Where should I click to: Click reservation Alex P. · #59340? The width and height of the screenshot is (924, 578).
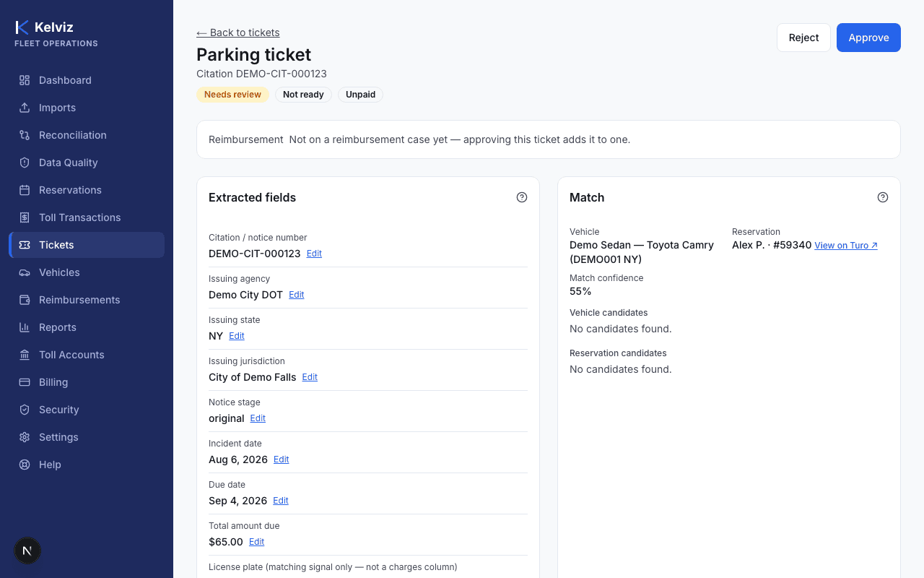pos(772,245)
